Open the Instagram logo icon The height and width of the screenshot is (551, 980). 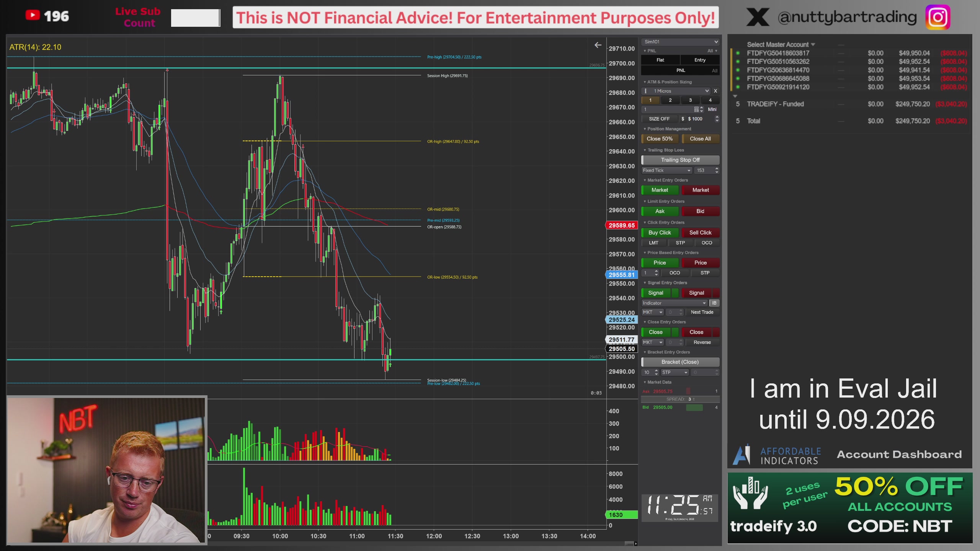(938, 17)
